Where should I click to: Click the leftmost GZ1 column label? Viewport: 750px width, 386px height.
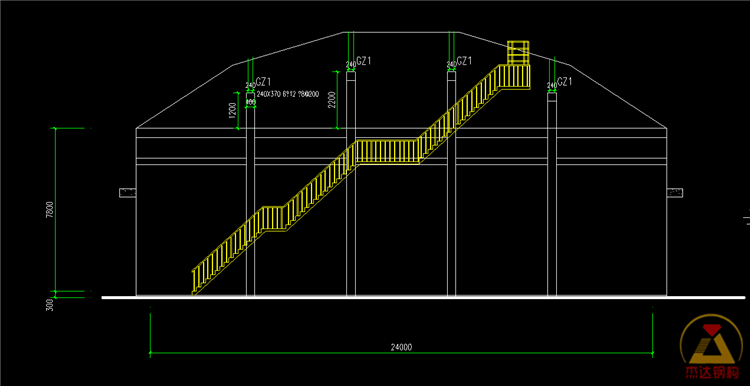(x=264, y=81)
